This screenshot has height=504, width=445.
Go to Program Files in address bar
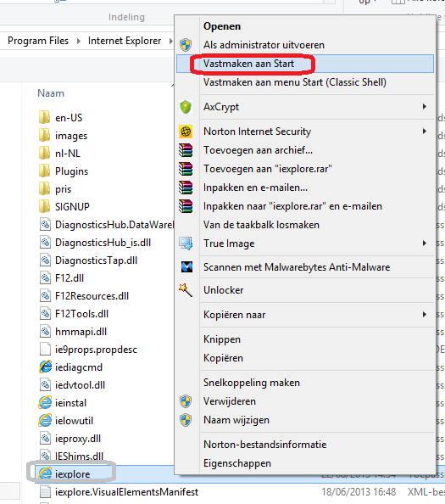point(38,41)
